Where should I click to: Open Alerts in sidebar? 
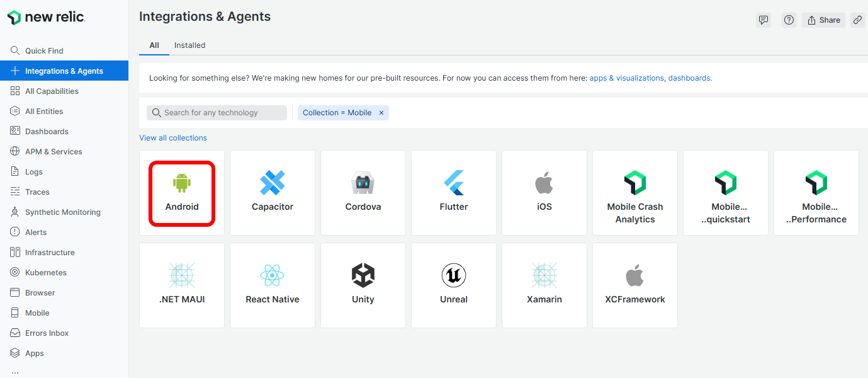(x=64, y=232)
